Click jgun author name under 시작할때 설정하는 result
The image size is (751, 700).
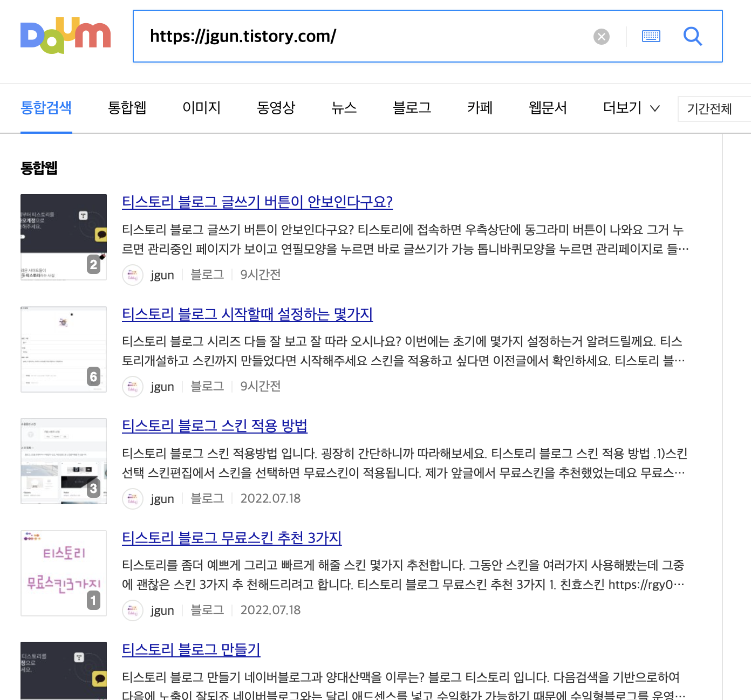[162, 387]
